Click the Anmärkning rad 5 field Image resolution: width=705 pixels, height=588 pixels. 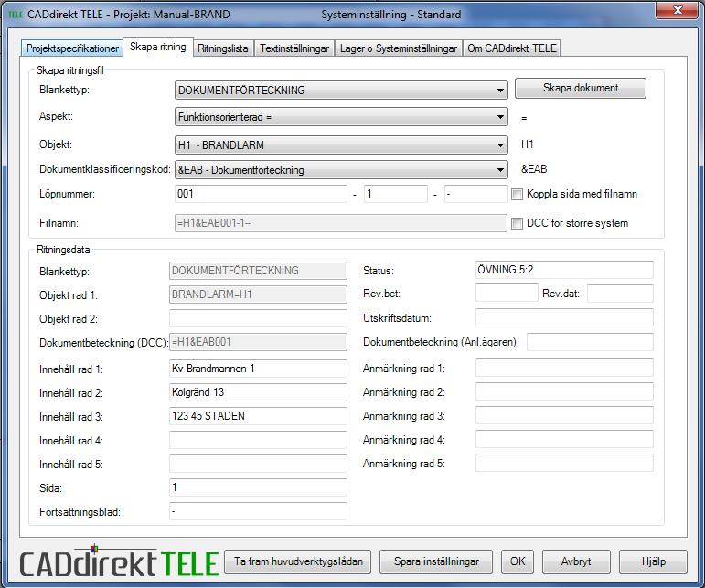(x=564, y=463)
